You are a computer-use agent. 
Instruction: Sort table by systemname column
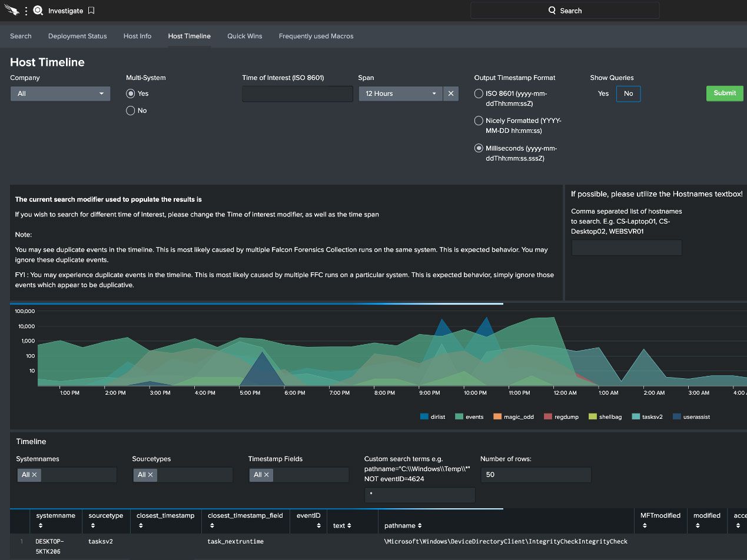click(55, 520)
